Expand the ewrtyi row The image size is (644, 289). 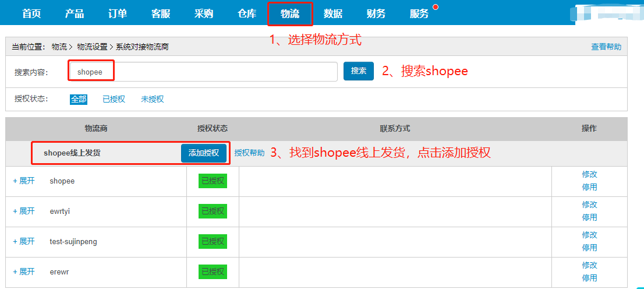[24, 211]
